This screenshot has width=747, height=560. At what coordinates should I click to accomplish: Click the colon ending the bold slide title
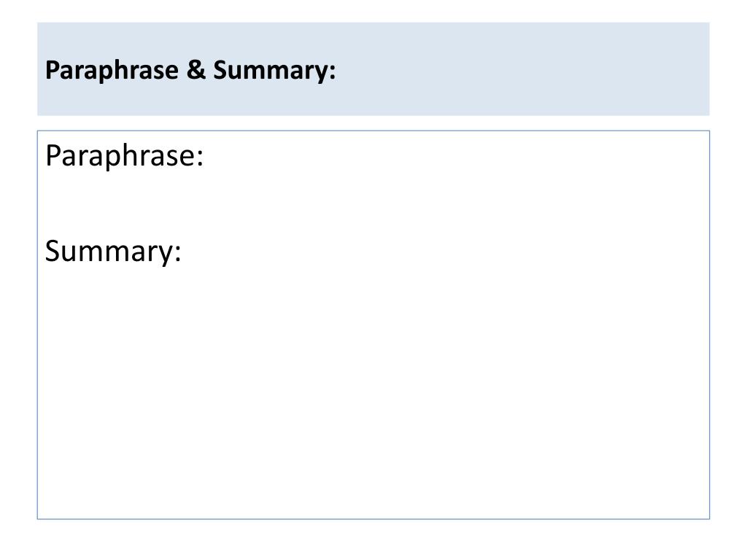point(332,72)
